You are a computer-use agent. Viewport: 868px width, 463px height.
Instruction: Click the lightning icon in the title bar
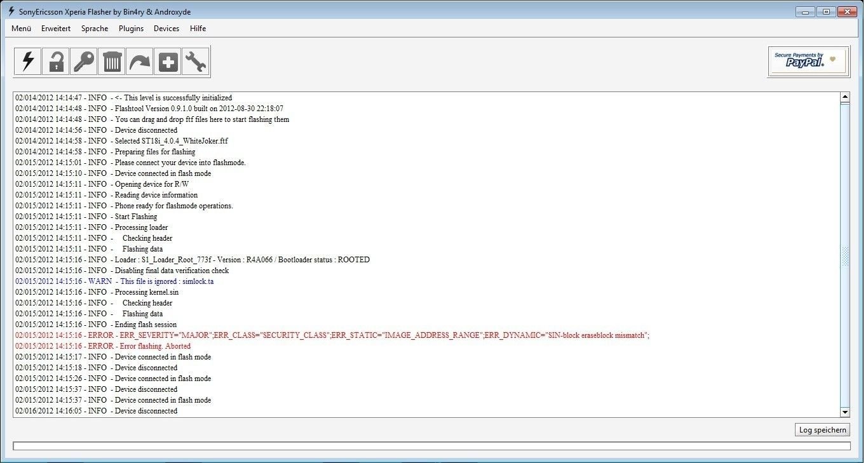click(11, 11)
